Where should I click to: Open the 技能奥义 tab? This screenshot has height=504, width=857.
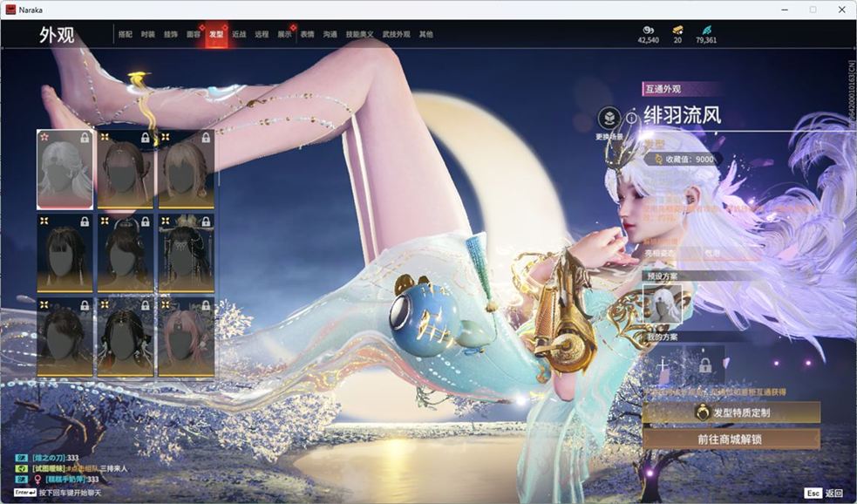(359, 35)
